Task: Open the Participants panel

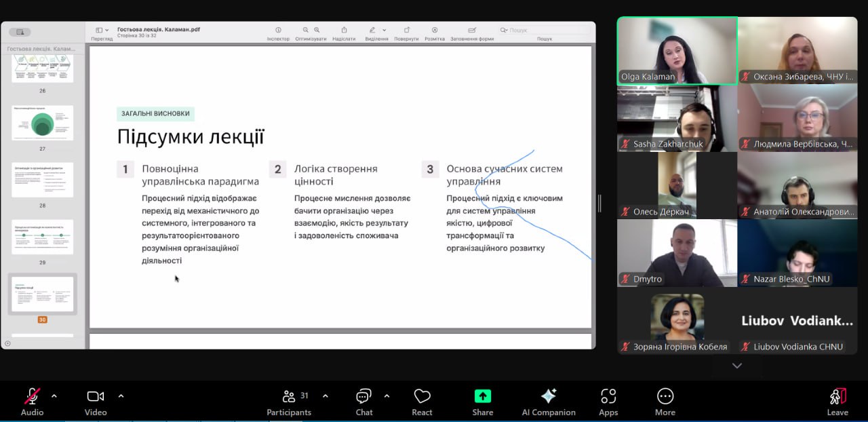Action: point(290,402)
